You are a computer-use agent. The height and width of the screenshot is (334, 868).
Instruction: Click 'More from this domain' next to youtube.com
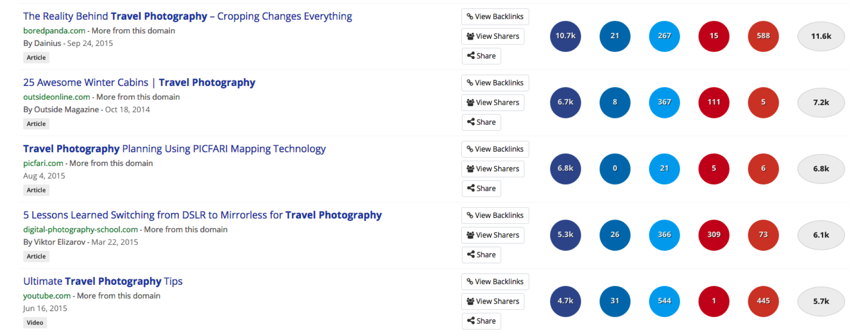119,296
